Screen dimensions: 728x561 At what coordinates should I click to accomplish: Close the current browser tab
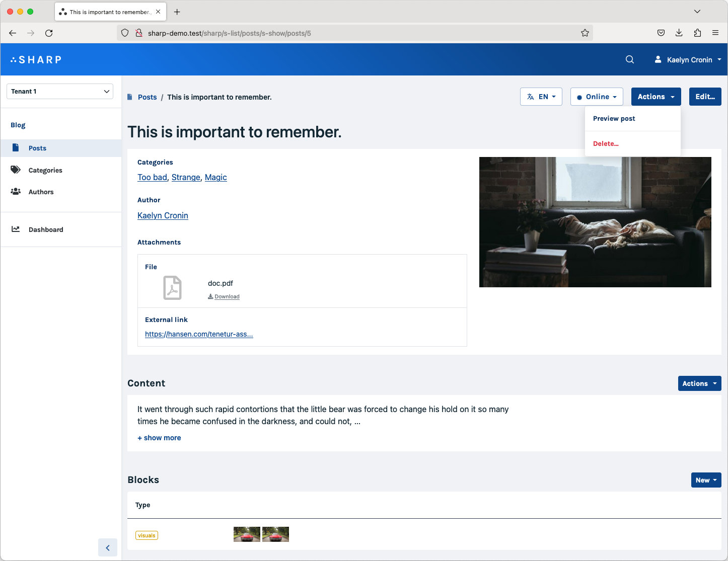(x=158, y=12)
